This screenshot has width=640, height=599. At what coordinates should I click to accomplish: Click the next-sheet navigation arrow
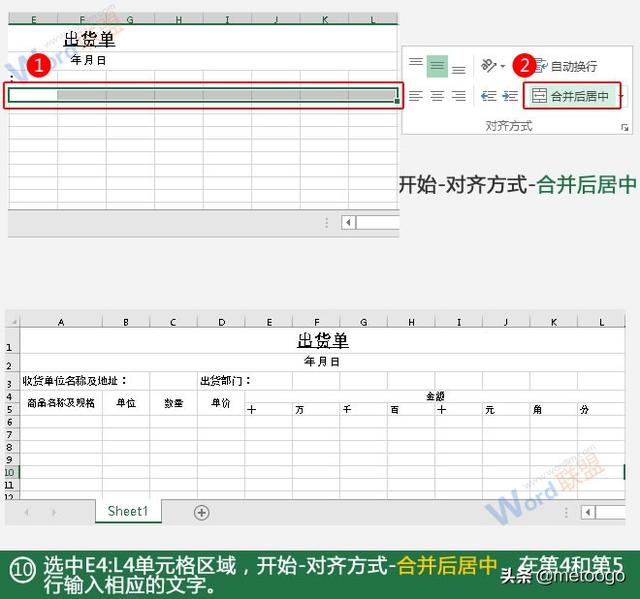coord(53,512)
